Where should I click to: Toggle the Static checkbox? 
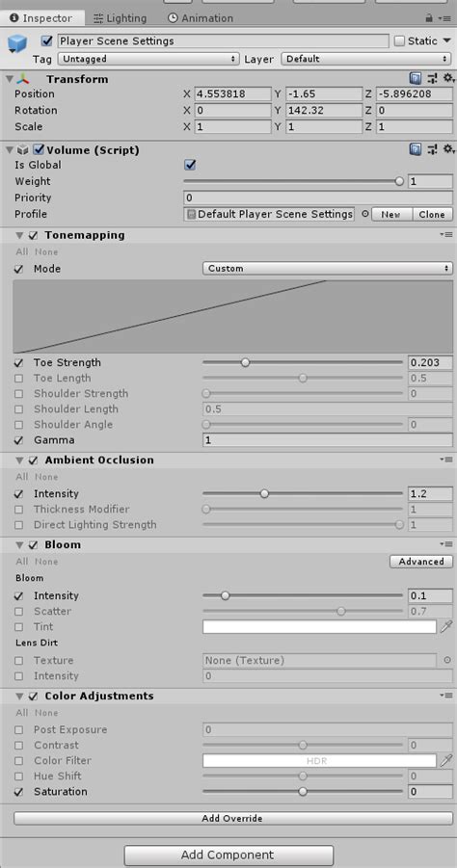399,41
